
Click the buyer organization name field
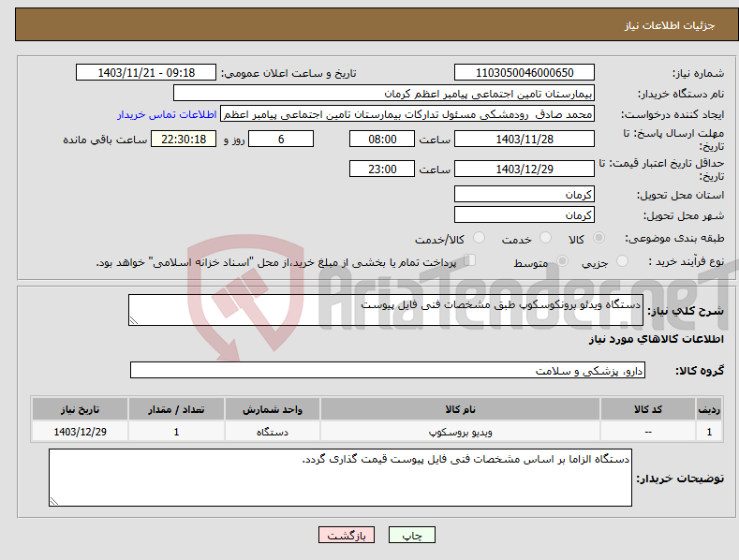[384, 94]
